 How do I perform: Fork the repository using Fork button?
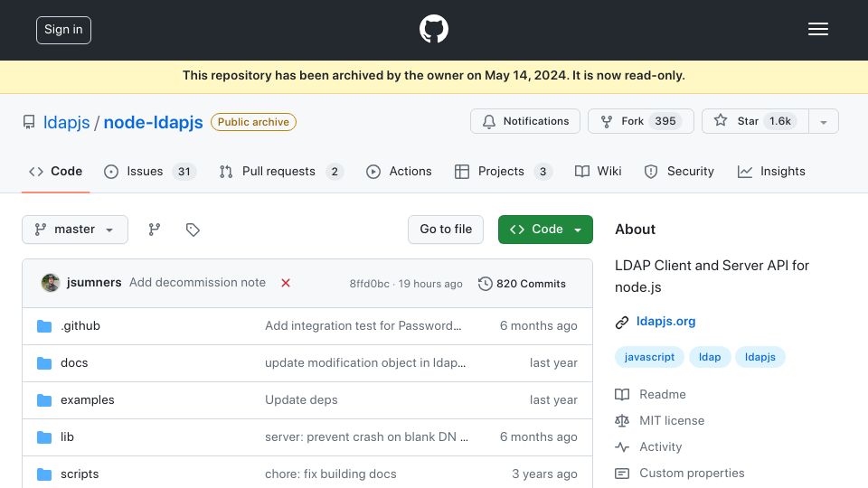click(640, 121)
